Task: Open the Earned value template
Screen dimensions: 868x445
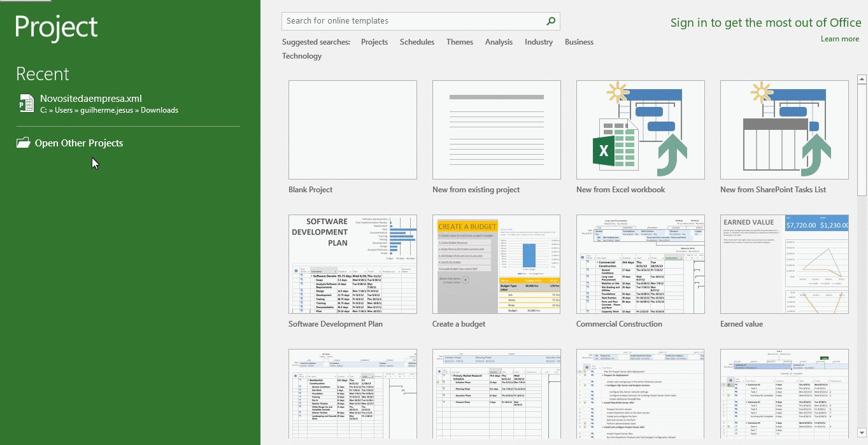Action: click(x=784, y=264)
